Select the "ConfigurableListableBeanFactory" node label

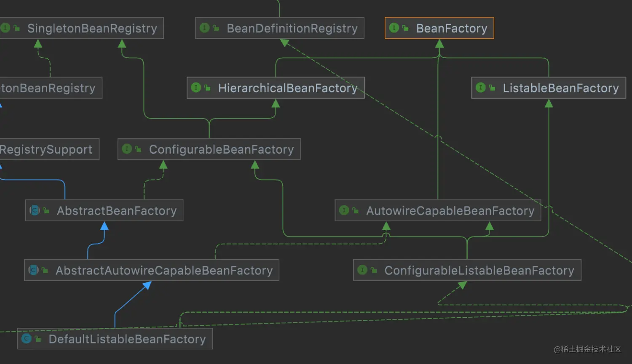click(479, 270)
